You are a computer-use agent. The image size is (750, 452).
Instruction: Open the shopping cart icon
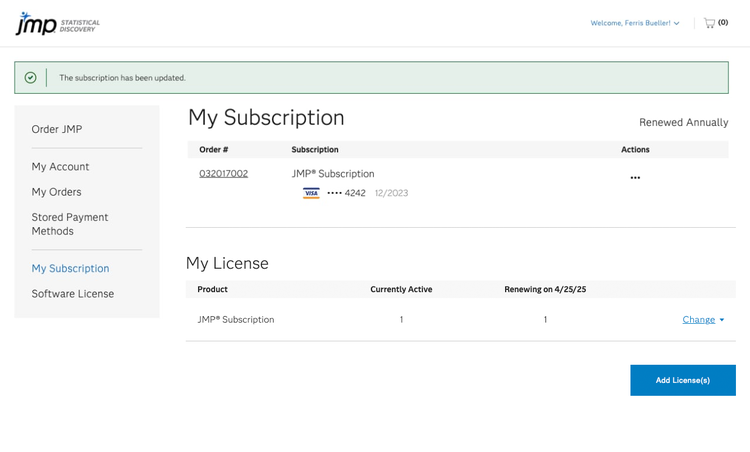709,23
